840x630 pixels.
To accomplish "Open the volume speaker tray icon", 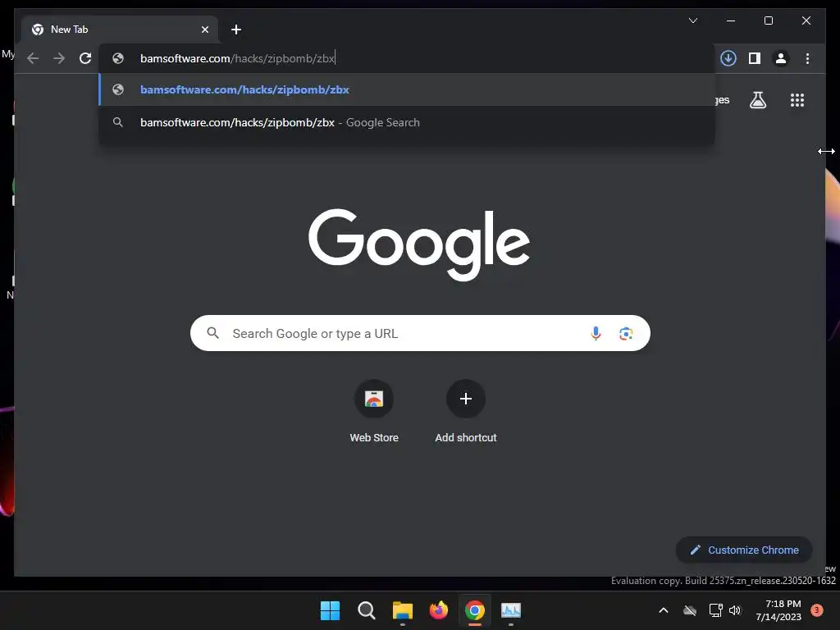I will click(x=735, y=610).
